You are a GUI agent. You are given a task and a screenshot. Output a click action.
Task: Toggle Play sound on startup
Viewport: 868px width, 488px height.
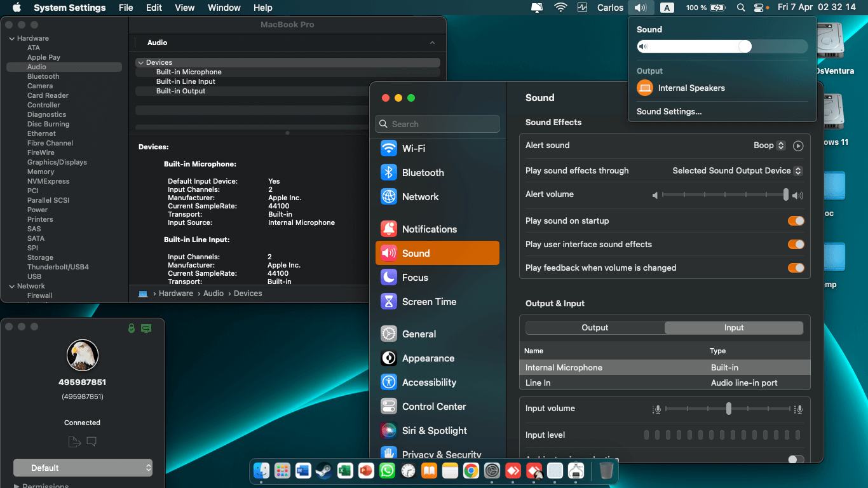[796, 221]
